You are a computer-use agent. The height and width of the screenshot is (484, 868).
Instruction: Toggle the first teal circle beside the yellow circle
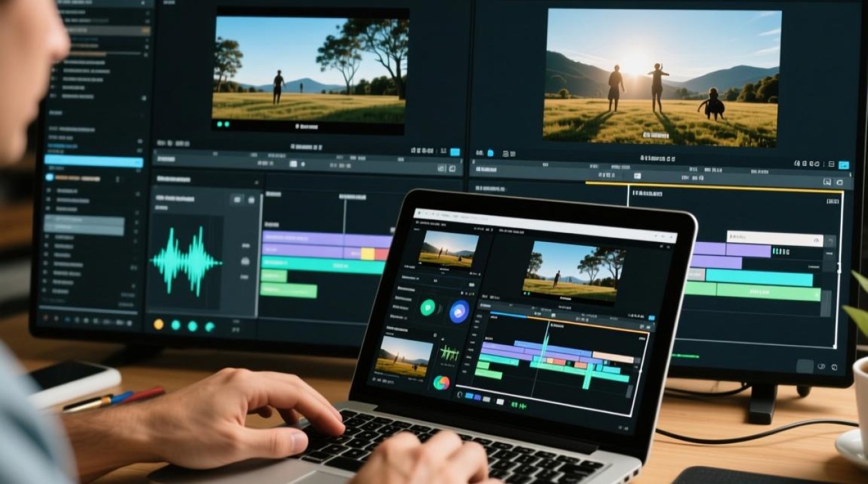[176, 325]
